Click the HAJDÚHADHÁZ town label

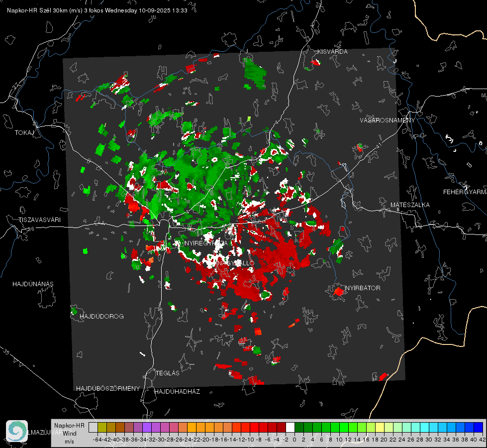point(177,392)
